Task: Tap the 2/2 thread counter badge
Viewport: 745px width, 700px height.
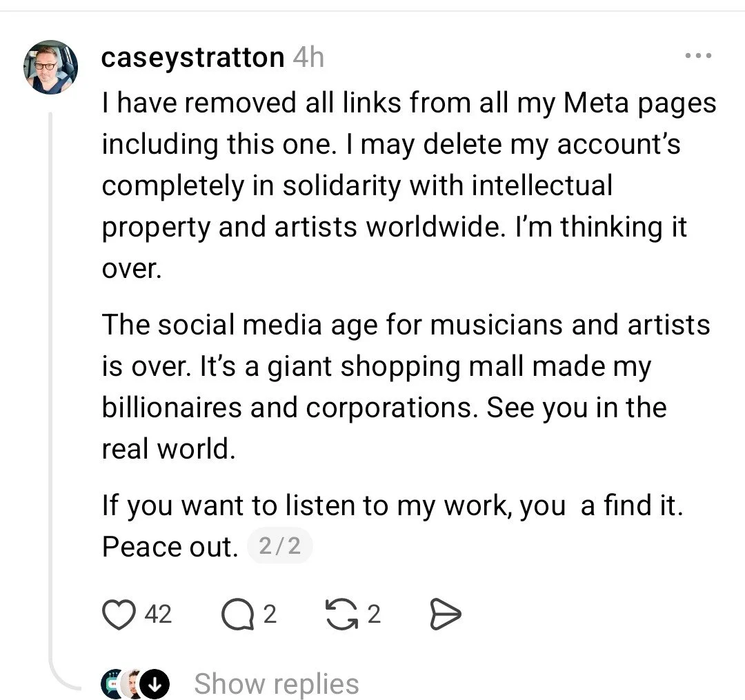Action: [280, 546]
